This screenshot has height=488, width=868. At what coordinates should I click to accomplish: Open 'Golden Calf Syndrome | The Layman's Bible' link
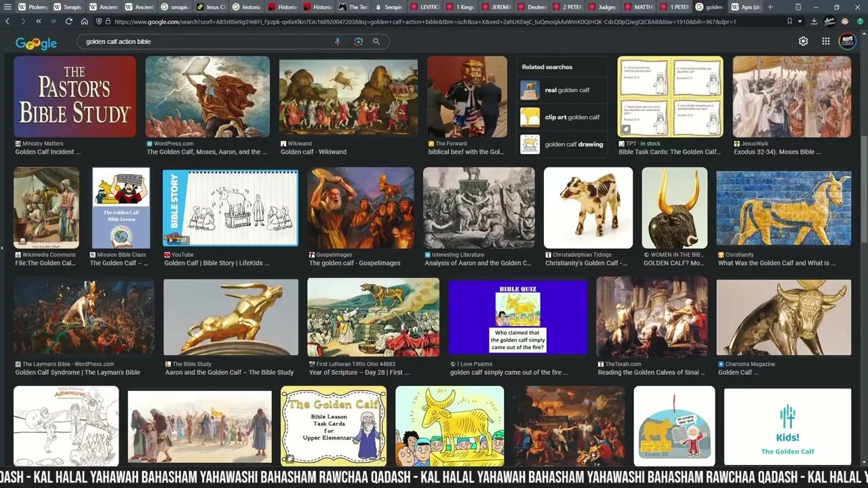77,372
